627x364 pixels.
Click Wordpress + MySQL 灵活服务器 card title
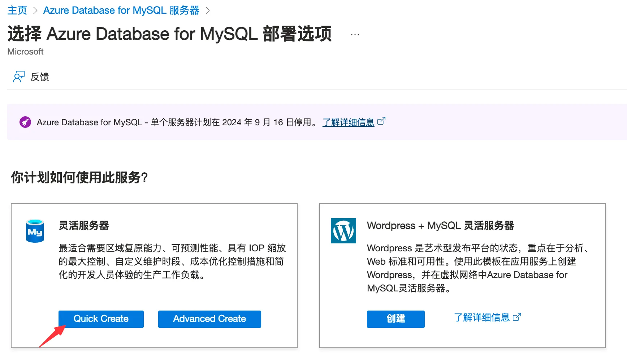click(x=440, y=226)
